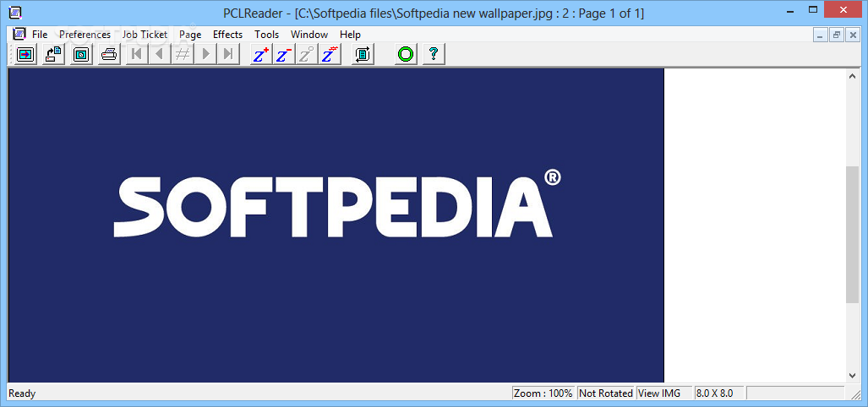Zoom out with the Z minus icon
The width and height of the screenshot is (868, 407).
[284, 54]
